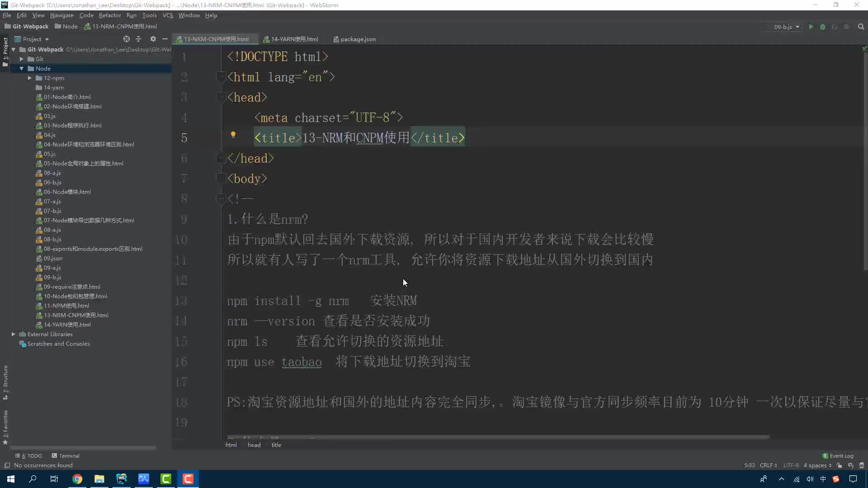Switch to package.json editor tab
Viewport: 868px width, 488px height.
(354, 39)
